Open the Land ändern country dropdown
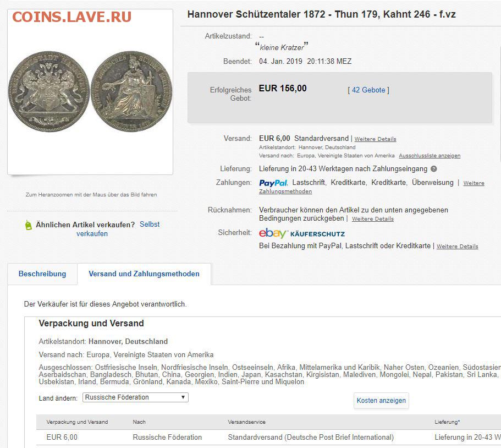This screenshot has width=501, height=448. point(135,397)
